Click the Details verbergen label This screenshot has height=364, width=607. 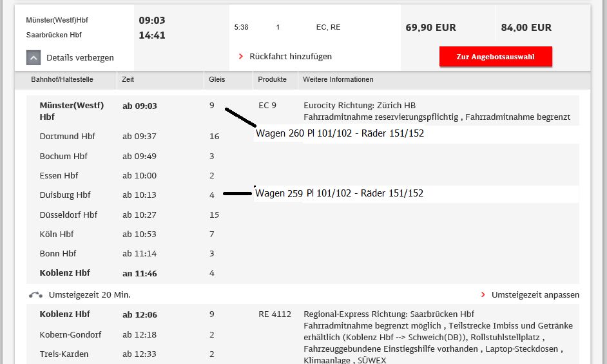pyautogui.click(x=80, y=58)
